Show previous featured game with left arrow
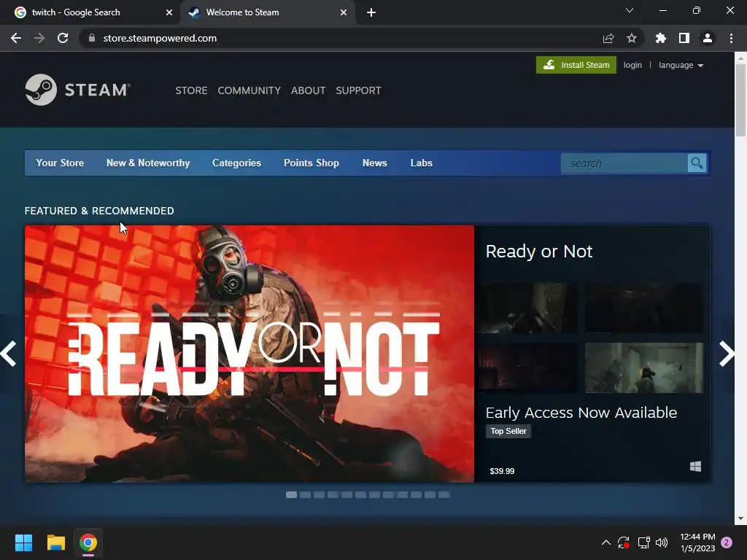 [x=9, y=354]
